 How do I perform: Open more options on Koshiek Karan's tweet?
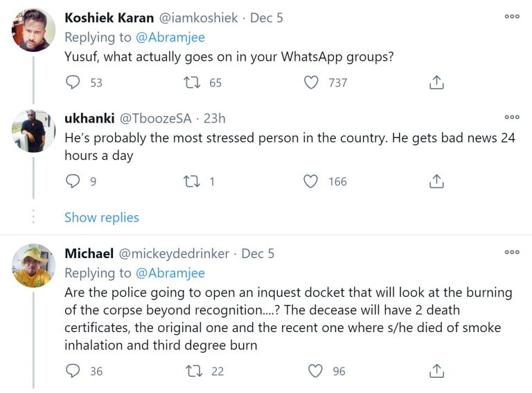512,17
